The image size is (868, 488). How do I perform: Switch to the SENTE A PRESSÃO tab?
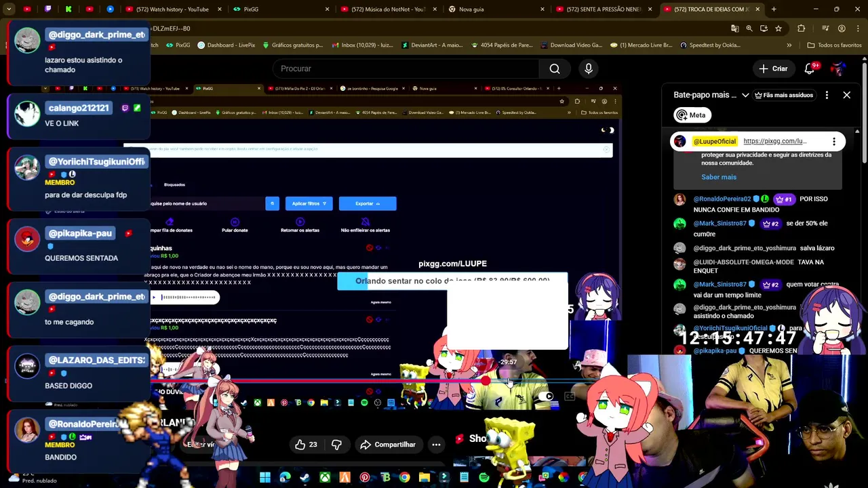[604, 9]
